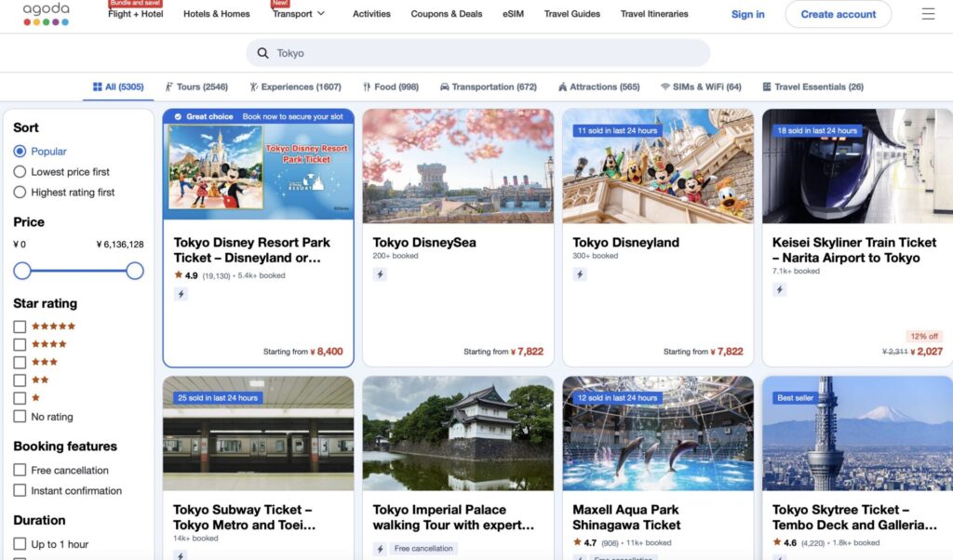Open the Keisei Skyliner Train Ticket thumbnail
953x560 pixels.
pyautogui.click(x=857, y=165)
